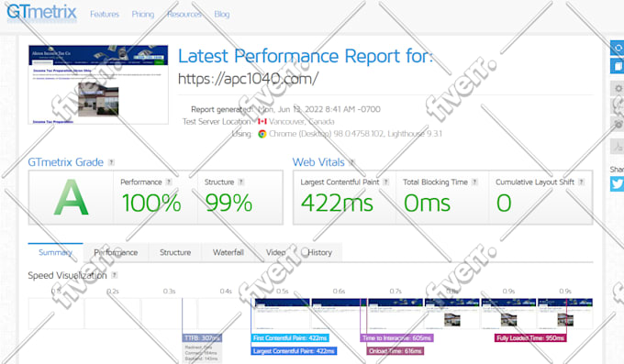
Task: Click the green A grade letter
Action: (71, 197)
